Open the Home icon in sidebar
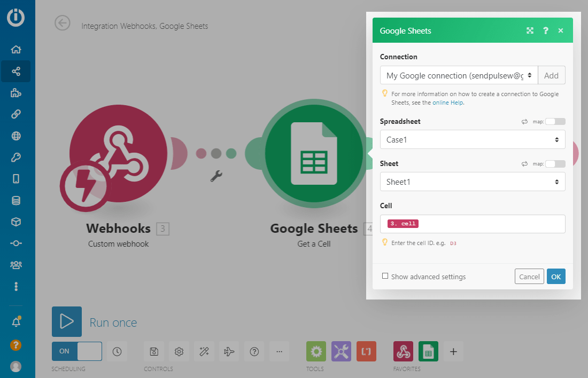Image resolution: width=588 pixels, height=378 pixels. point(16,50)
